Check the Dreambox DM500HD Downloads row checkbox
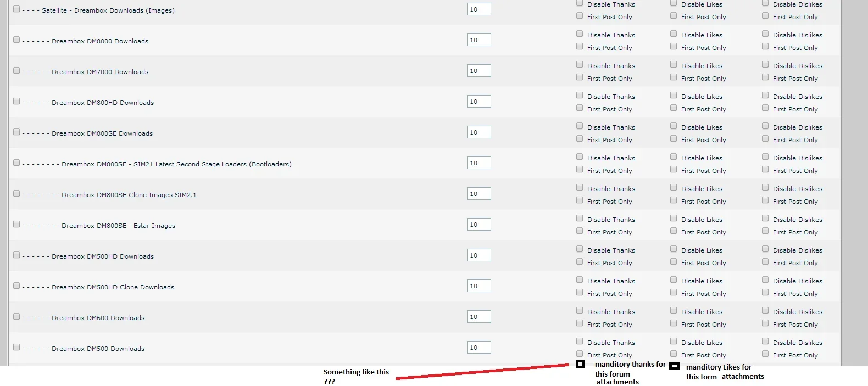 [x=16, y=255]
